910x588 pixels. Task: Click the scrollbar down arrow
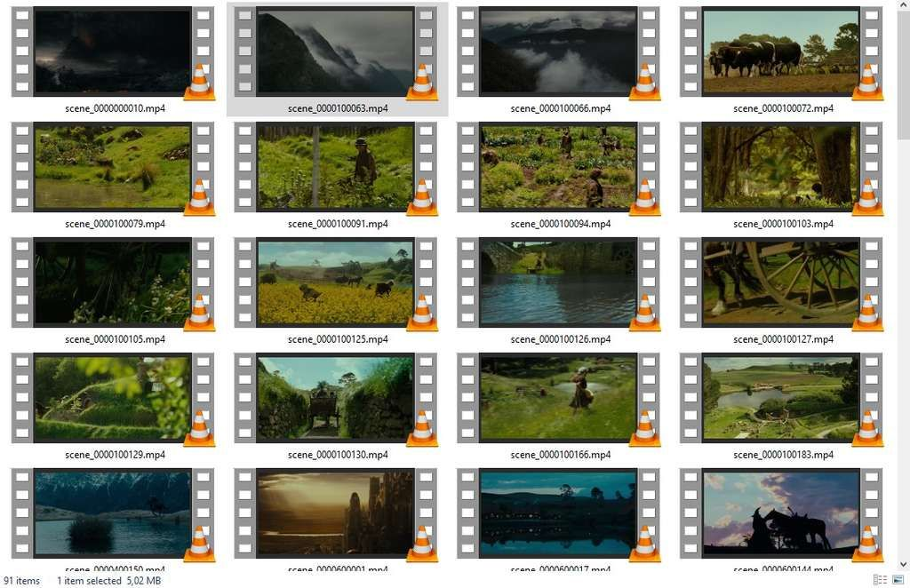904,564
